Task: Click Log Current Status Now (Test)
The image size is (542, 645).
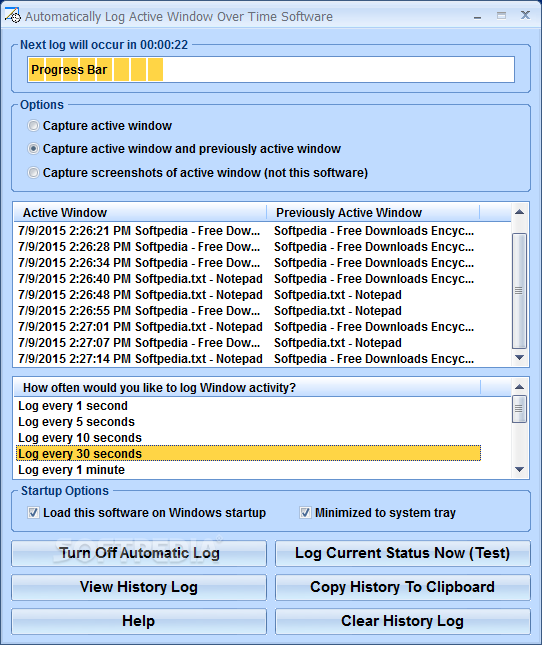Action: [403, 553]
